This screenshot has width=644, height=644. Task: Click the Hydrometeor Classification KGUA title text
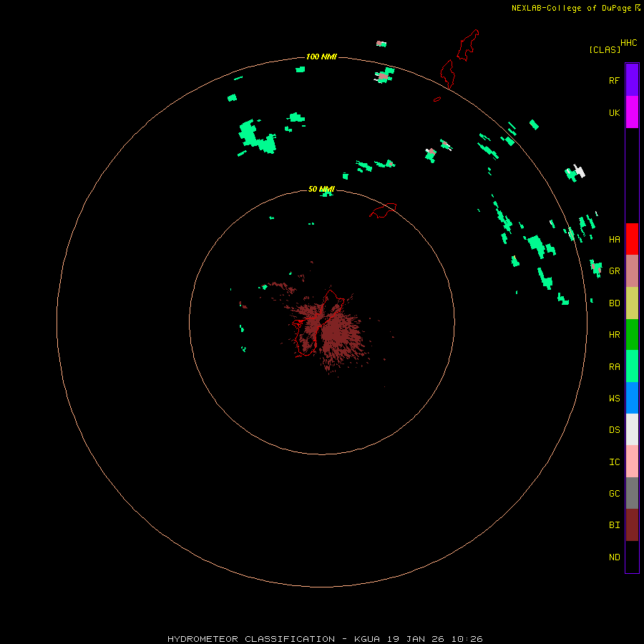click(325, 639)
